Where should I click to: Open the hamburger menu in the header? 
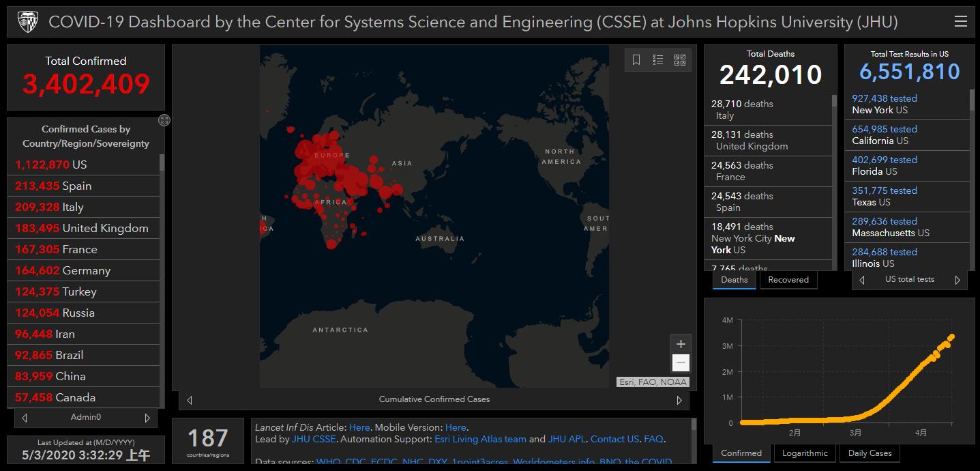pos(960,22)
